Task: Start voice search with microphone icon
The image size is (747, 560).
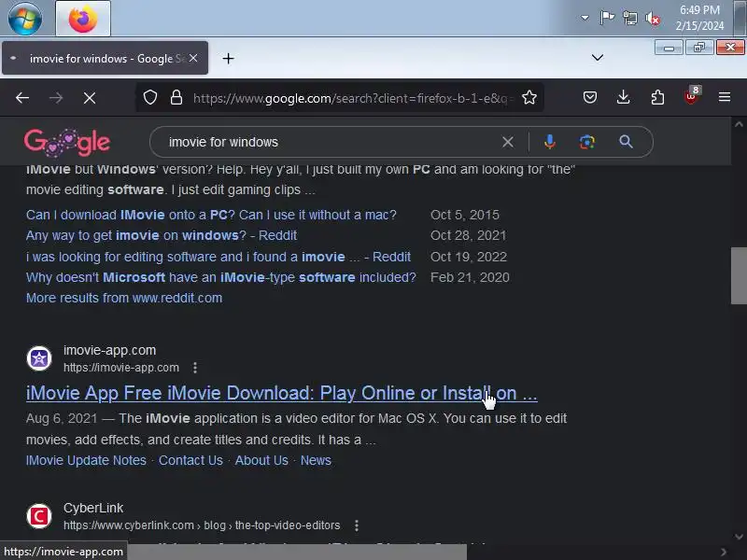Action: tap(550, 142)
